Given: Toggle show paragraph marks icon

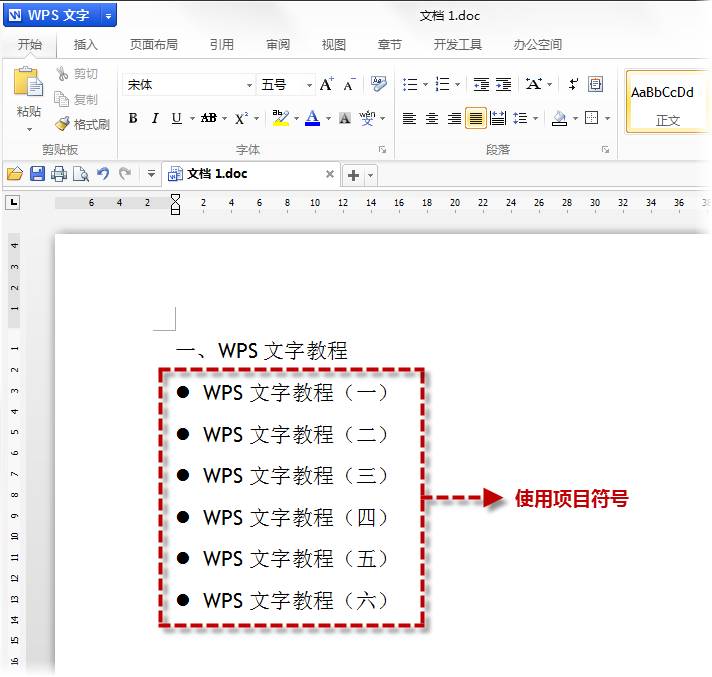Looking at the screenshot, I should click(x=574, y=84).
